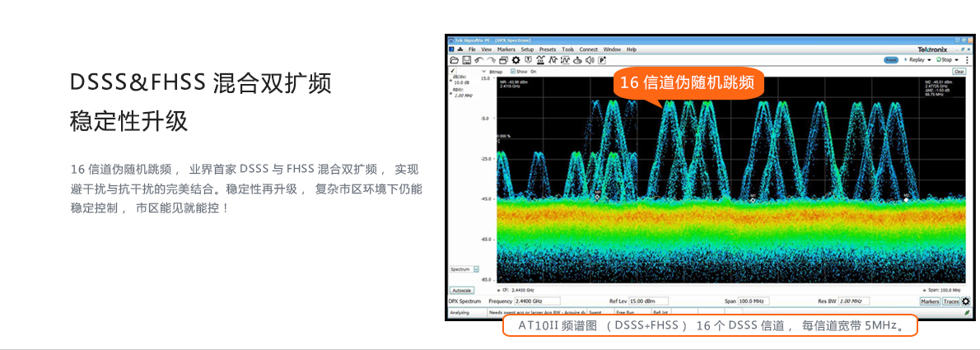Click the Save floppy disk icon

click(x=466, y=60)
